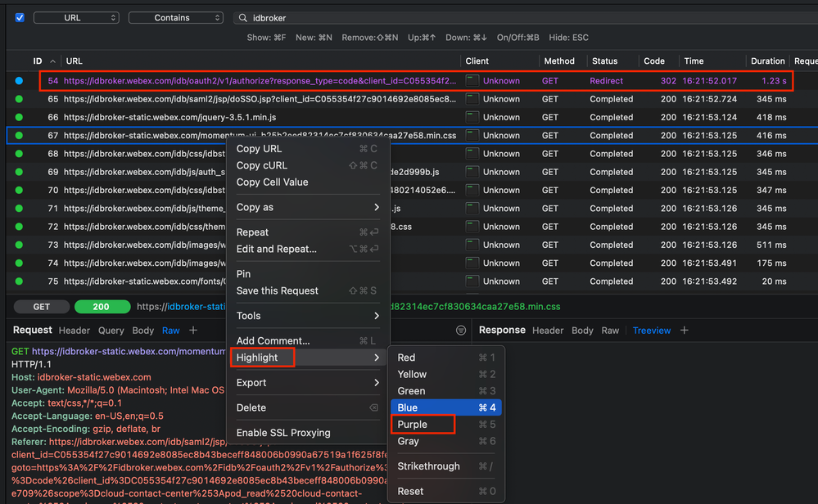Click the sort arrow beside the ID column
Image resolution: width=818 pixels, height=504 pixels.
tap(52, 61)
